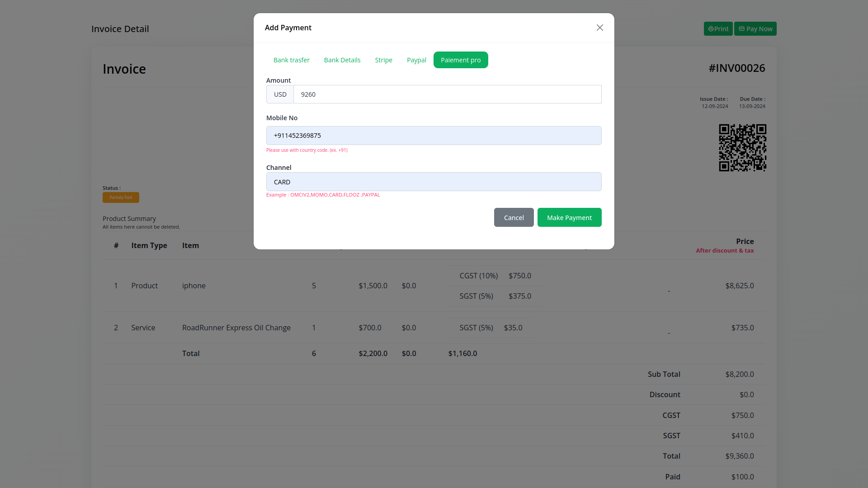Viewport: 868px width, 488px height.
Task: Click the Partialy Paid status badge
Action: [x=121, y=197]
